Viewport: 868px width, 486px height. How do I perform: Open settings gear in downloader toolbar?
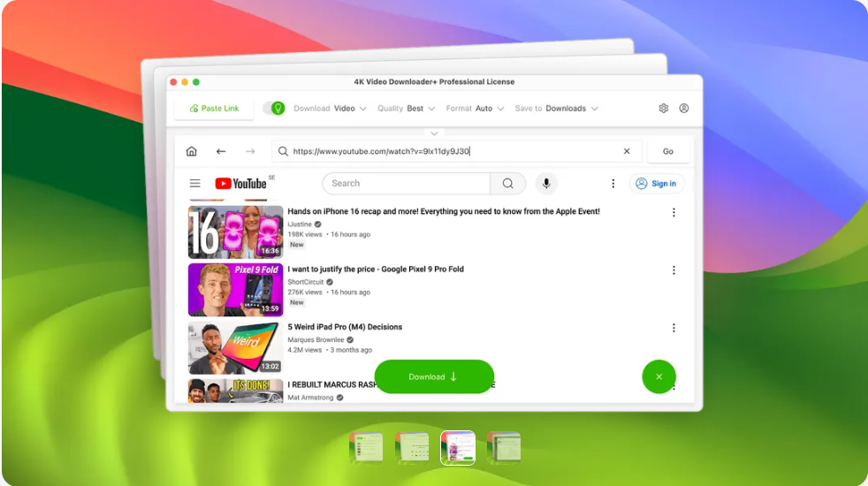point(663,109)
